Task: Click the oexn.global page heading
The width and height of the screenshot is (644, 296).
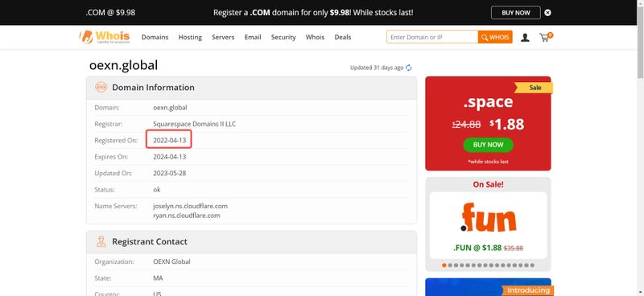Action: [x=123, y=66]
